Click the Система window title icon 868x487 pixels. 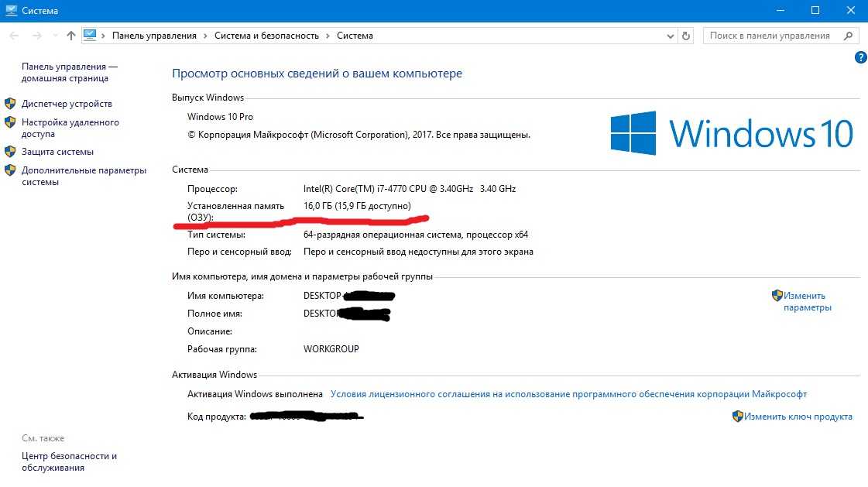tap(11, 11)
